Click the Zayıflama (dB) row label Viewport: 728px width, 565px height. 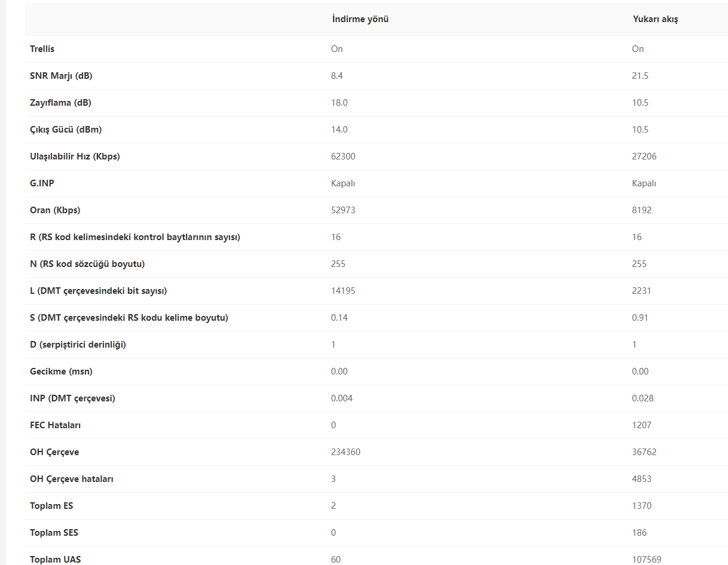[60, 103]
